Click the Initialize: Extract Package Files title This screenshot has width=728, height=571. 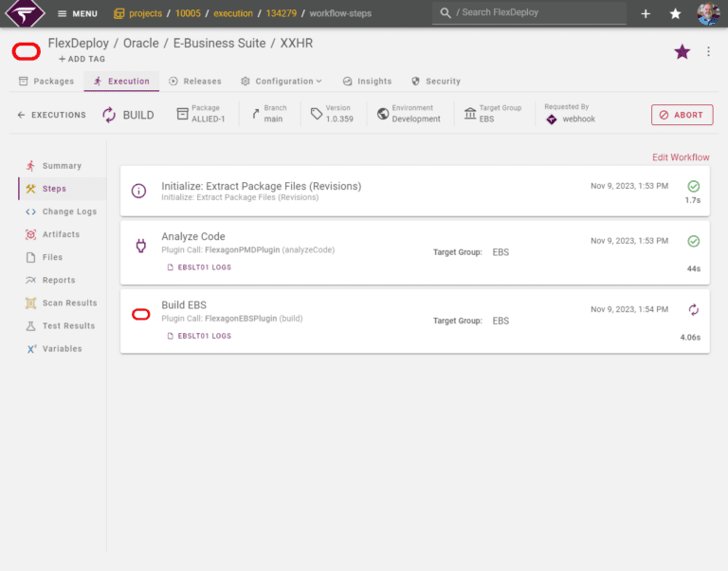coord(262,186)
